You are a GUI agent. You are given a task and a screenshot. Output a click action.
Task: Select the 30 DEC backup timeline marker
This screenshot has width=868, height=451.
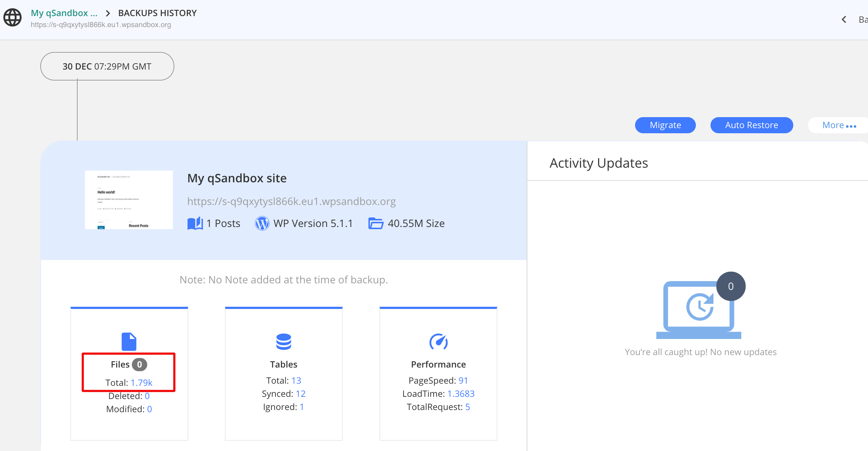pos(107,66)
